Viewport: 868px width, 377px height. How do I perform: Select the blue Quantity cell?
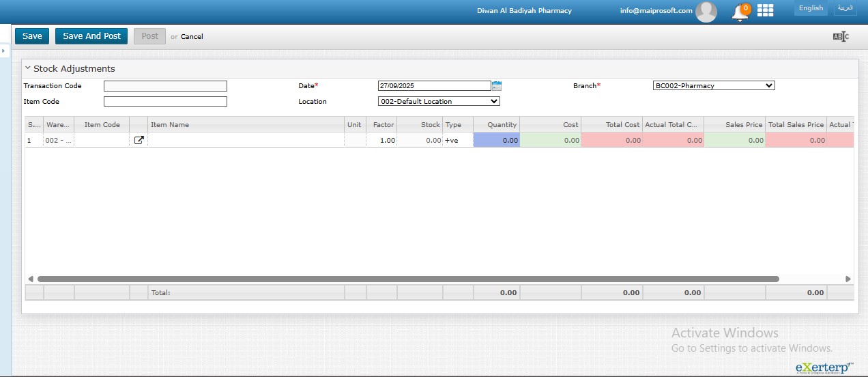tap(496, 140)
